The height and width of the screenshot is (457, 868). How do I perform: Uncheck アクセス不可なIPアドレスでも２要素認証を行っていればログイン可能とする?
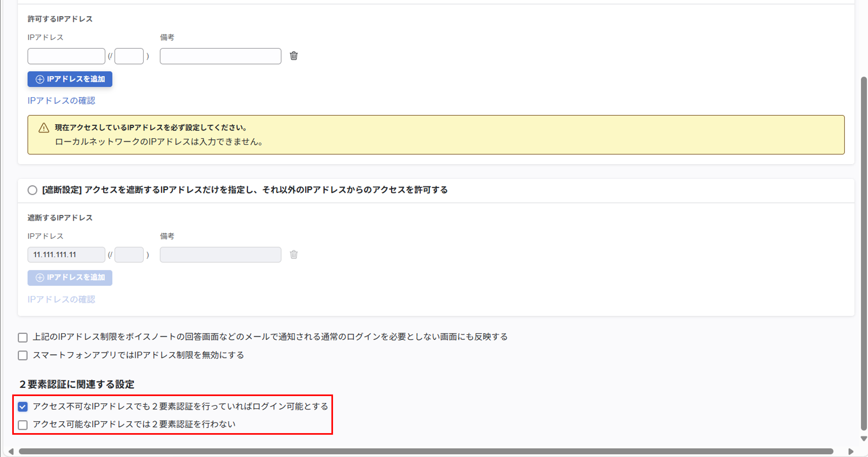(22, 407)
